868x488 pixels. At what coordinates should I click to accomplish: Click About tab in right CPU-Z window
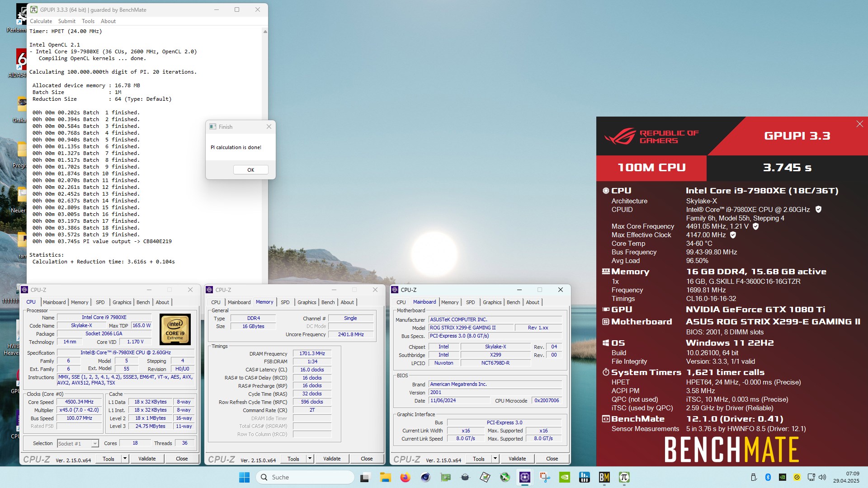[x=533, y=302]
